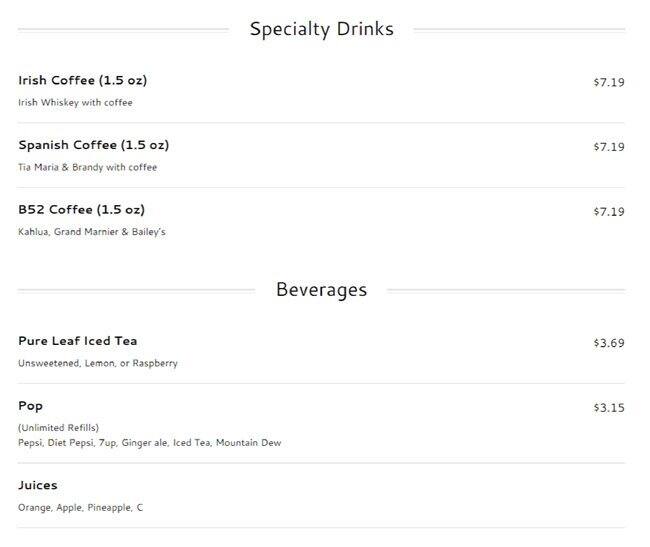This screenshot has width=650, height=547.
Task: Select the Irish Coffee (1.5 oz) item
Action: point(82,81)
